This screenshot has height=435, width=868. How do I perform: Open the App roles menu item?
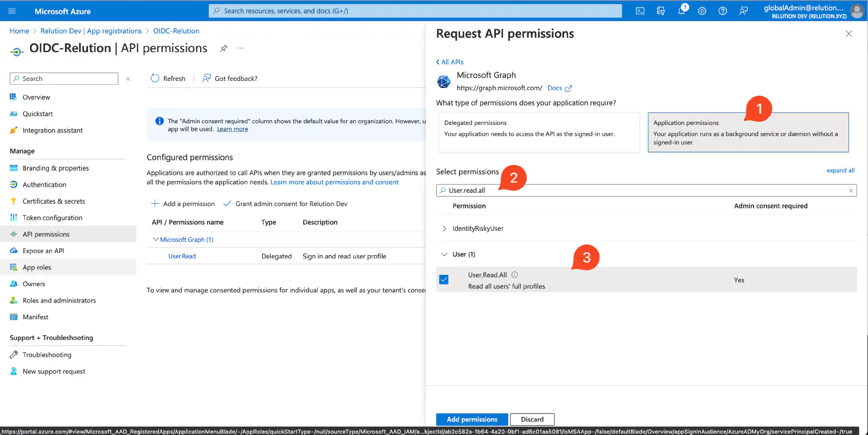pyautogui.click(x=37, y=267)
